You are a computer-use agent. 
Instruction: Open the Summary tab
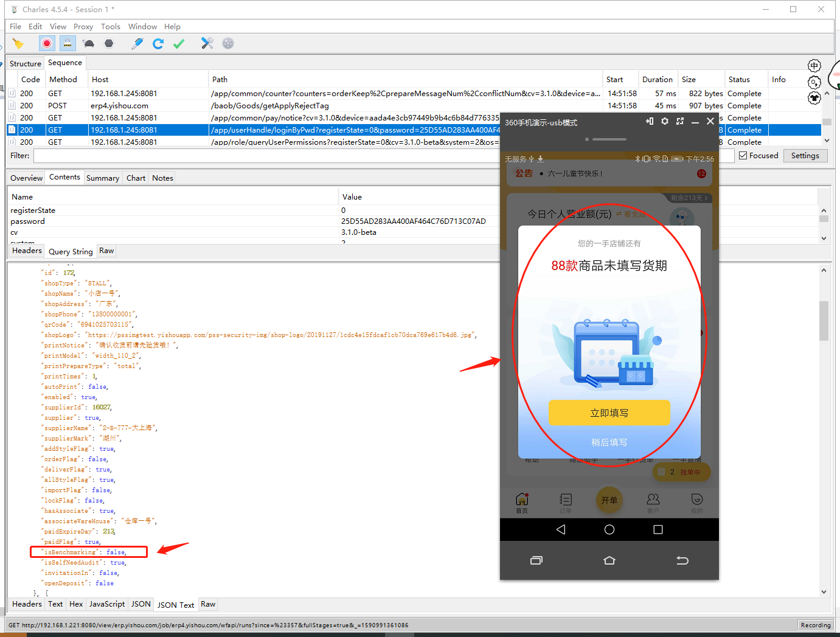pyautogui.click(x=103, y=178)
